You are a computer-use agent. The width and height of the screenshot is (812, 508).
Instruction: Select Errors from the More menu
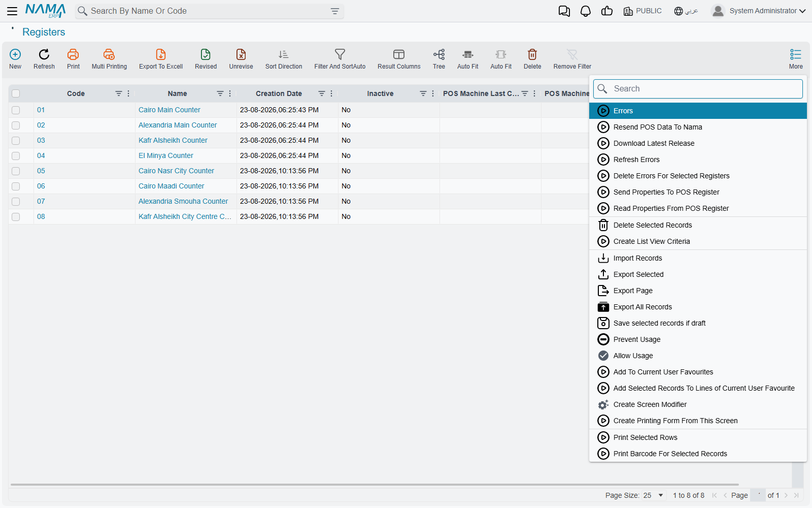click(x=698, y=111)
